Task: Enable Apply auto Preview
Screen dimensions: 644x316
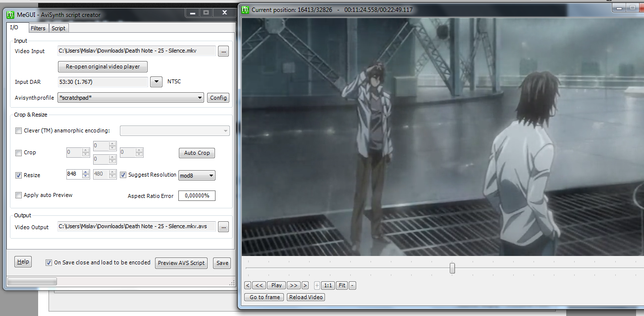Action: tap(19, 195)
